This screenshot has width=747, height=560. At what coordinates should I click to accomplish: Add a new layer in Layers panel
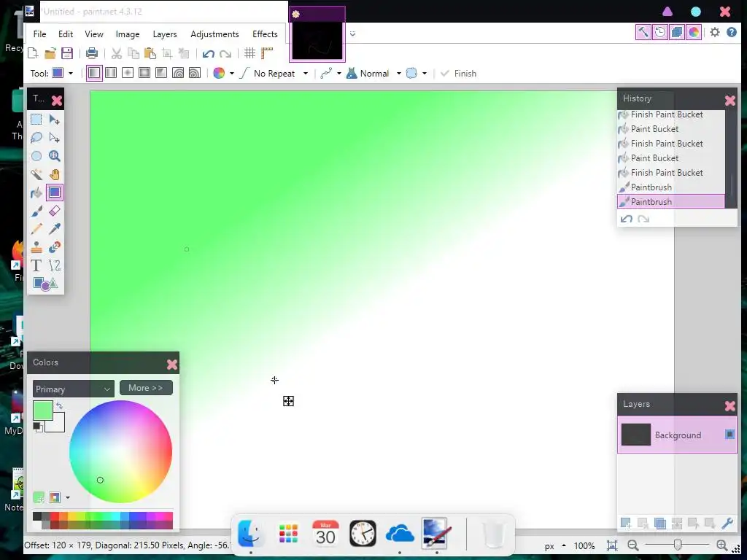point(626,524)
